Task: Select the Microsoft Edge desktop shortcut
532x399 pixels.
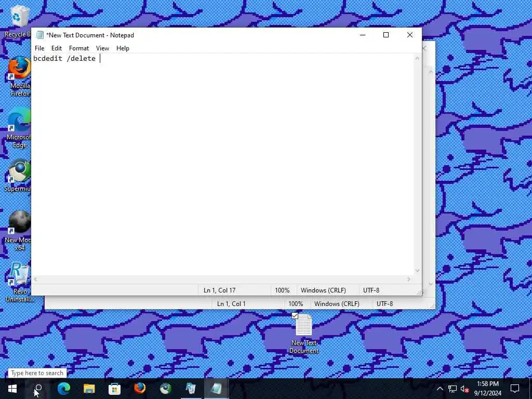Action: (18, 128)
